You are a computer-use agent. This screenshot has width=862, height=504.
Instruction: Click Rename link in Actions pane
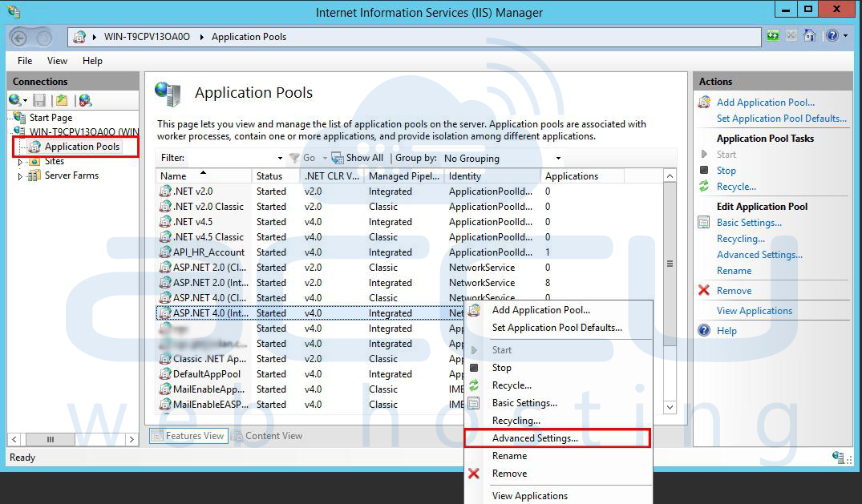[x=734, y=270]
